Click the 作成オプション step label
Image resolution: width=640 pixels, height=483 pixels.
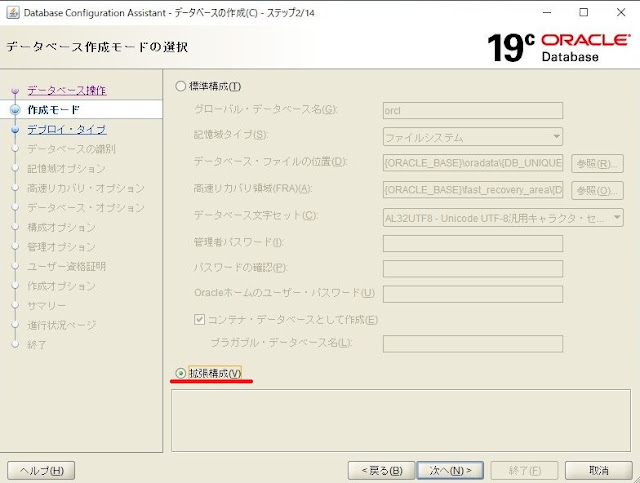[x=62, y=286]
